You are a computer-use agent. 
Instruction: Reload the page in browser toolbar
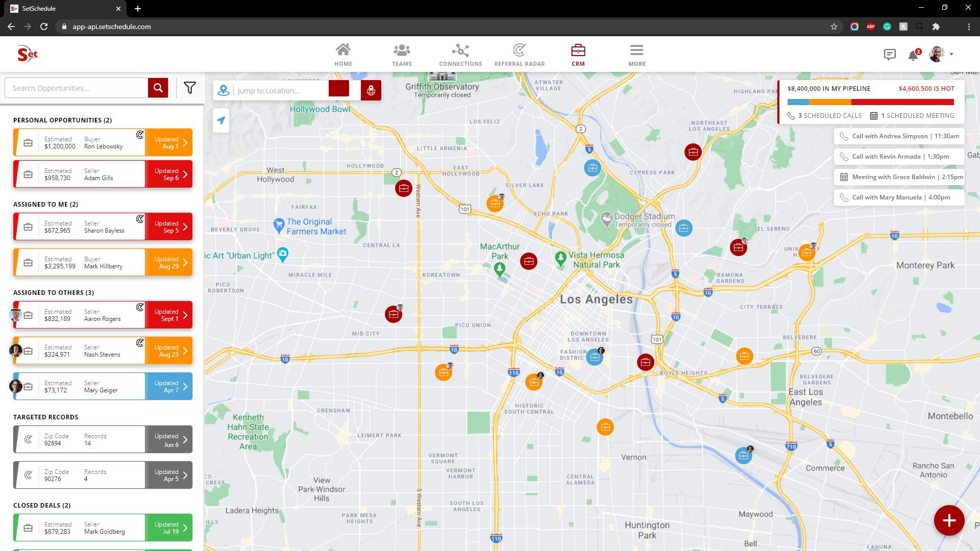44,27
